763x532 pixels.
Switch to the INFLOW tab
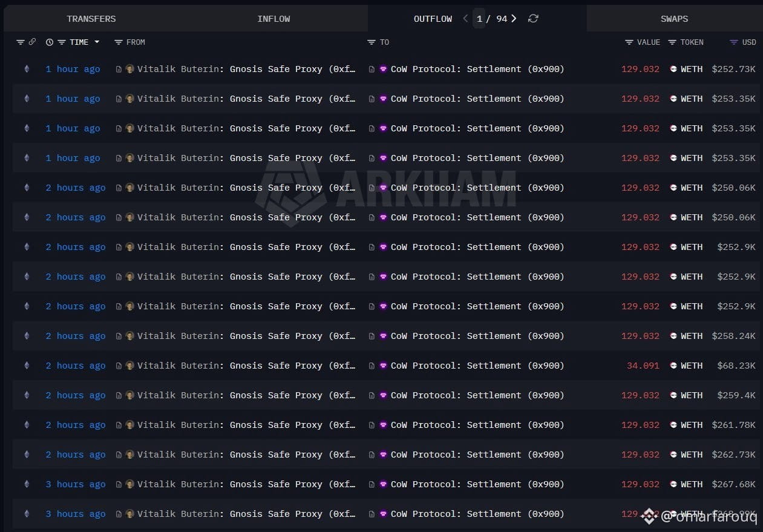[273, 19]
